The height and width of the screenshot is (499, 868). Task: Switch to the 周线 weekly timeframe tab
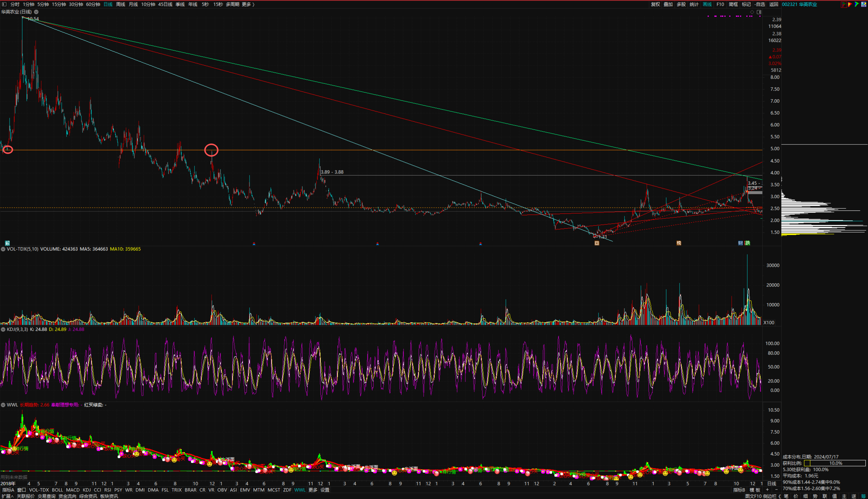coord(120,4)
